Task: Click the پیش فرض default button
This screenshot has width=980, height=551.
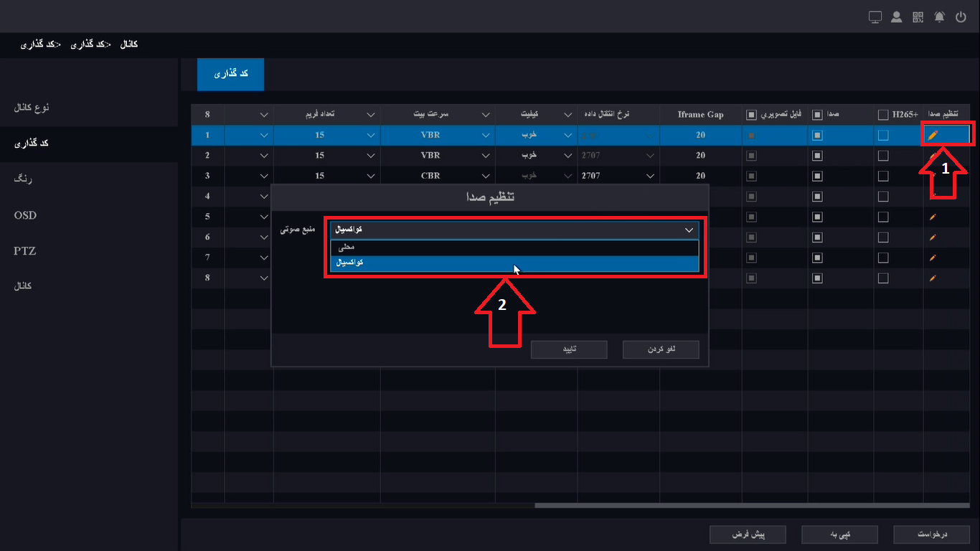Action: pyautogui.click(x=748, y=534)
